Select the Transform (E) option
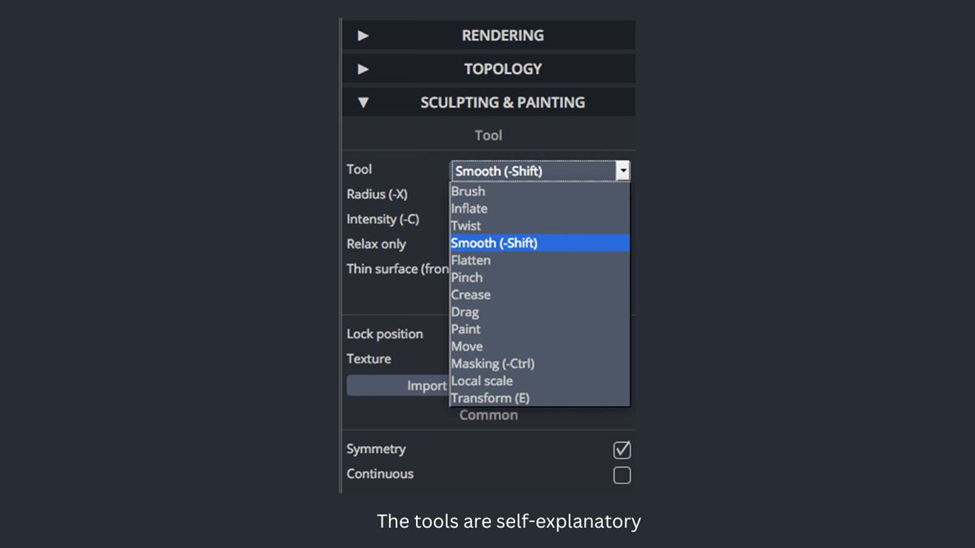The height and width of the screenshot is (548, 975). 540,398
